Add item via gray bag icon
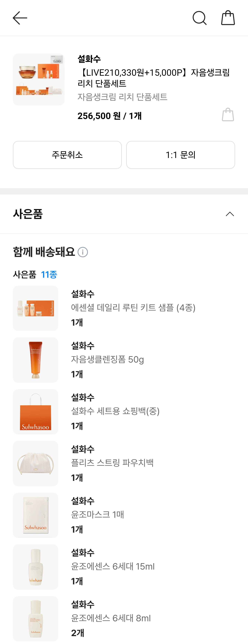This screenshot has width=248, height=644. [228, 115]
